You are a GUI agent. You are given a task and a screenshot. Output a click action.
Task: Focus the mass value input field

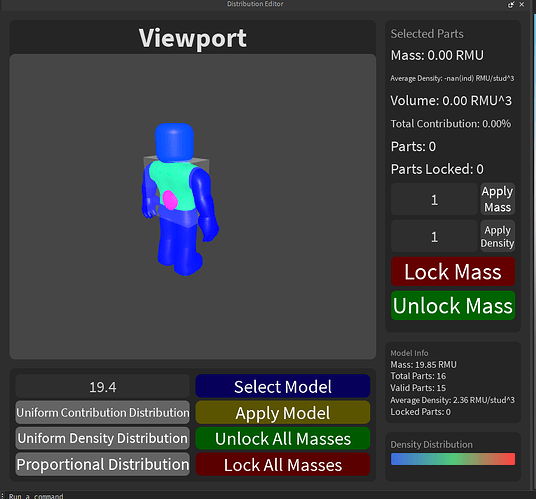[434, 199]
